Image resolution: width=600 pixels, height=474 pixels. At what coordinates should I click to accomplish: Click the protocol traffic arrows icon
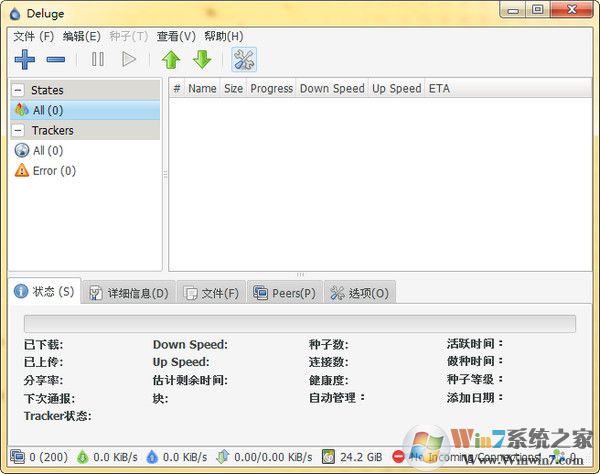[x=223, y=456]
